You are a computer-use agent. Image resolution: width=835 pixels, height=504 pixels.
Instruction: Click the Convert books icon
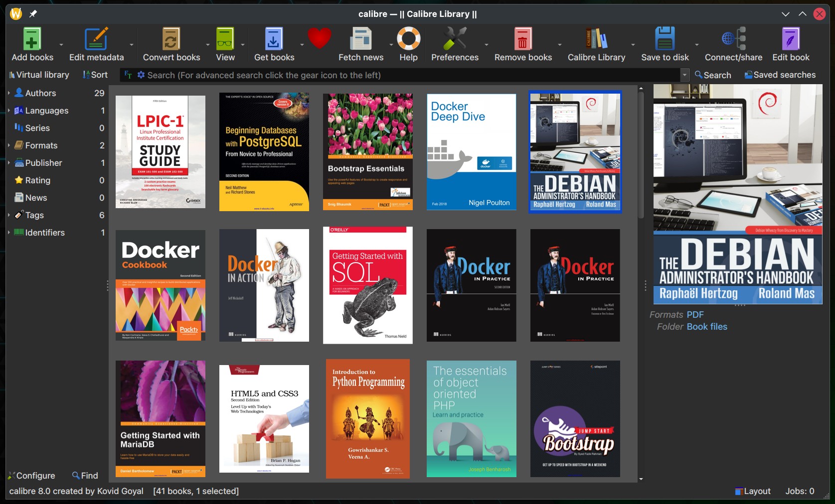tap(171, 39)
